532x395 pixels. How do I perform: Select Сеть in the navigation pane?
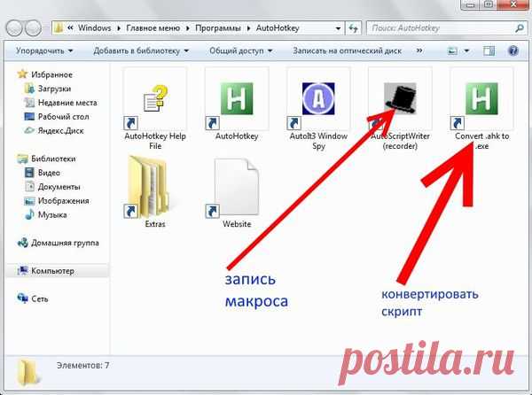pyautogui.click(x=39, y=298)
